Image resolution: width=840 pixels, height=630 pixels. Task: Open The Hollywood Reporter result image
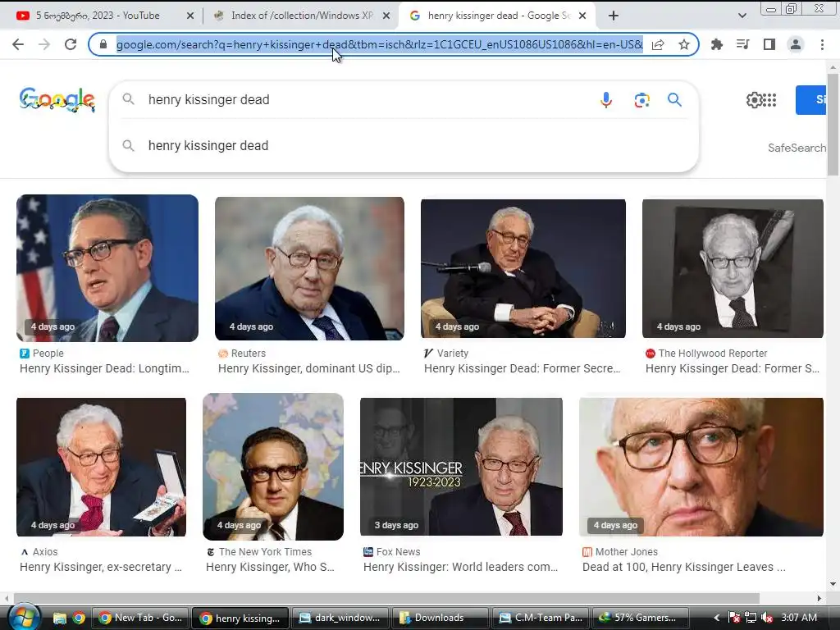pyautogui.click(x=733, y=268)
